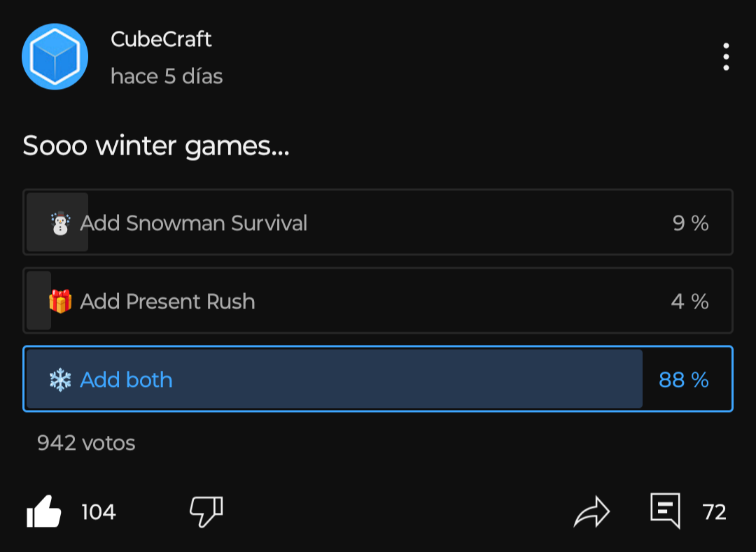Click the 942 votos count
The image size is (756, 552).
pos(86,443)
